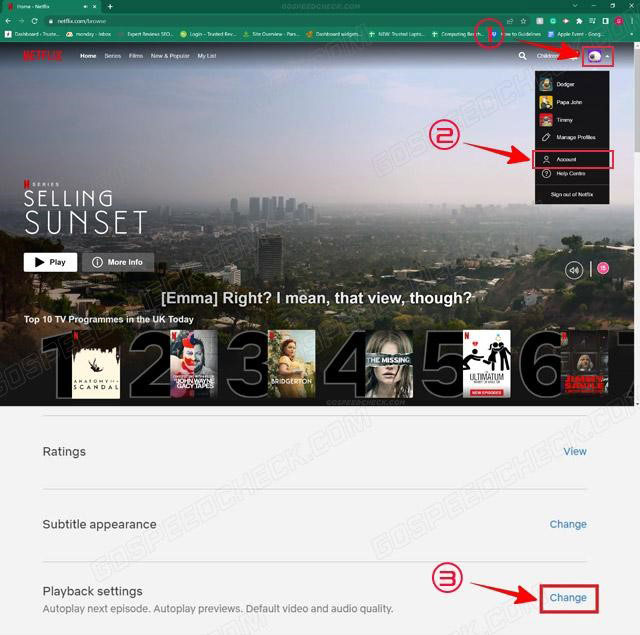Reload the Netflix page
This screenshot has height=635, width=640.
point(35,21)
